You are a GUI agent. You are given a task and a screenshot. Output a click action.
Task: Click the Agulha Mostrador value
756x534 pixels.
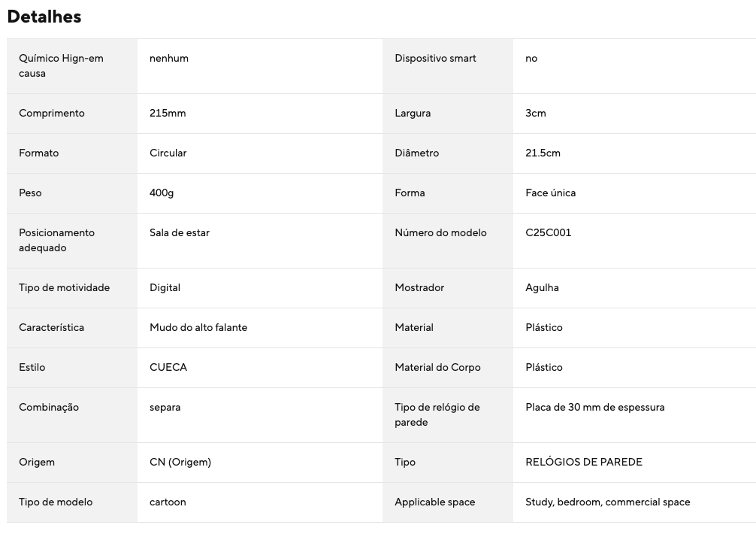(x=542, y=287)
